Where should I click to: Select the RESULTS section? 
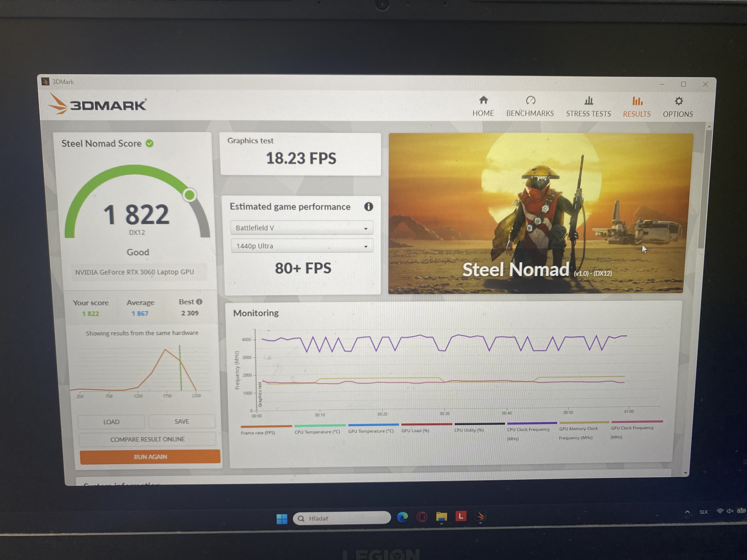point(637,107)
